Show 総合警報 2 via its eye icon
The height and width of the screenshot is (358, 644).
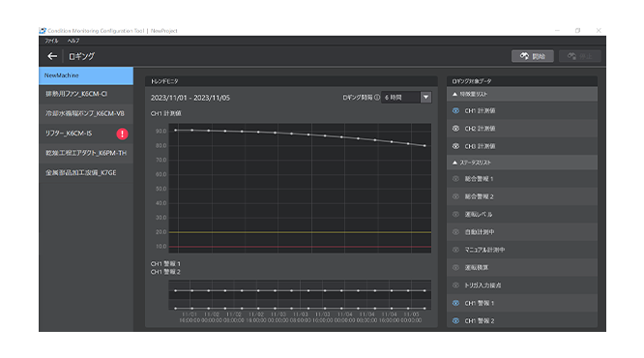(455, 196)
